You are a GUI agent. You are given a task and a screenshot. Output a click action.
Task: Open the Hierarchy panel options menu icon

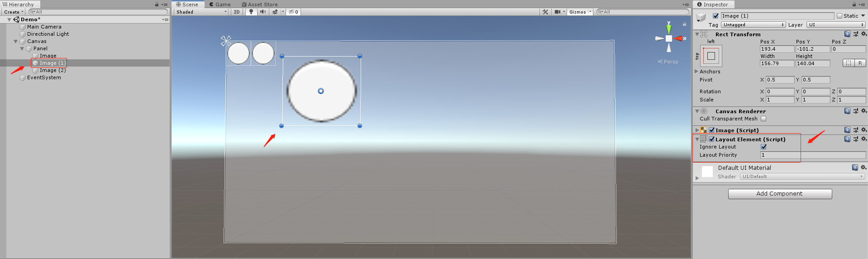165,5
